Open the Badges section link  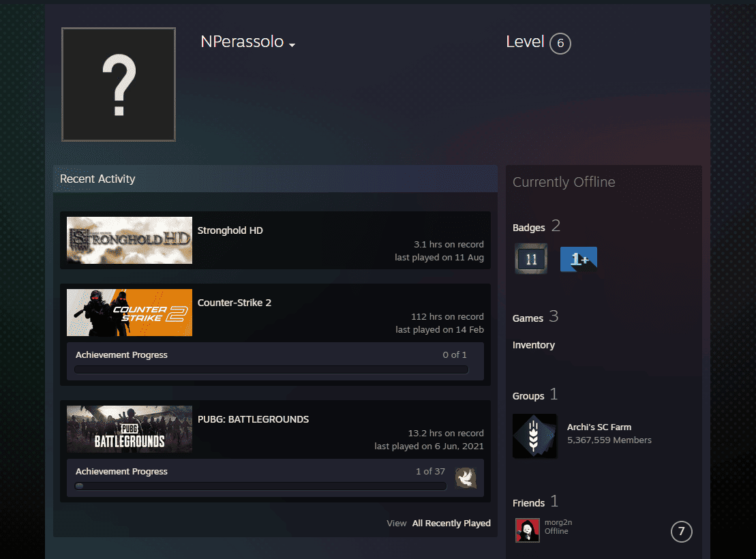528,228
